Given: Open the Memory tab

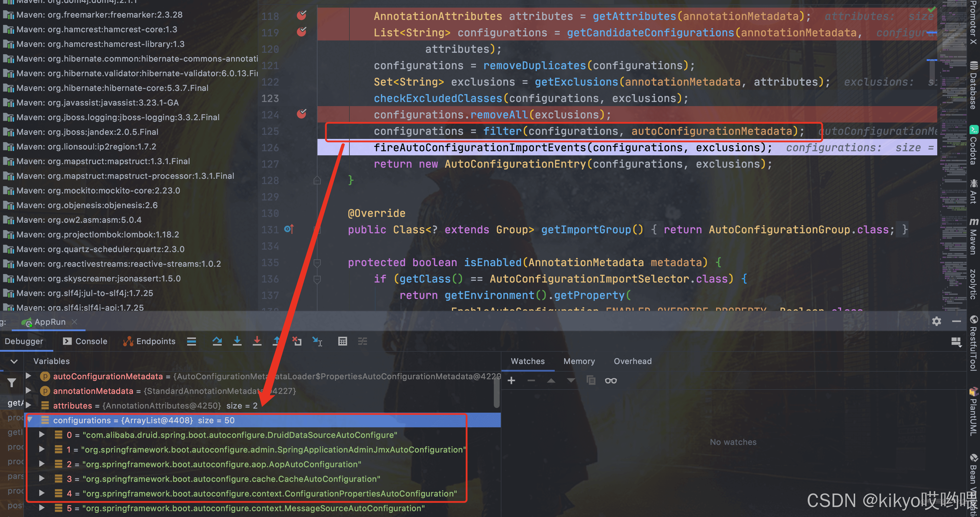Looking at the screenshot, I should click(x=579, y=361).
